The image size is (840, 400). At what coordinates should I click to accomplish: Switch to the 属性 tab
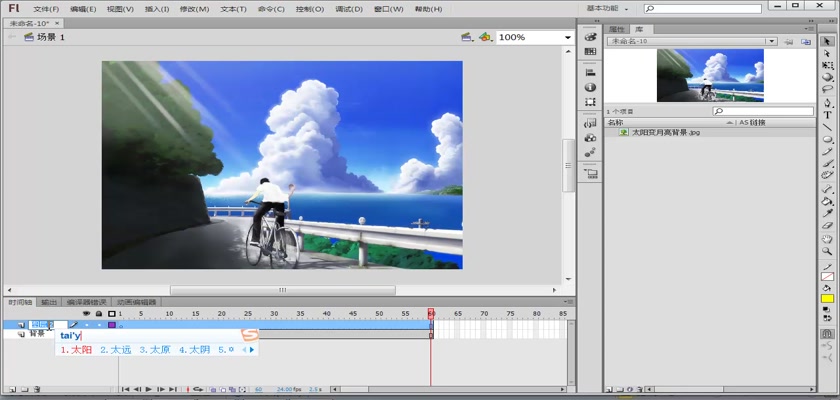(x=617, y=29)
